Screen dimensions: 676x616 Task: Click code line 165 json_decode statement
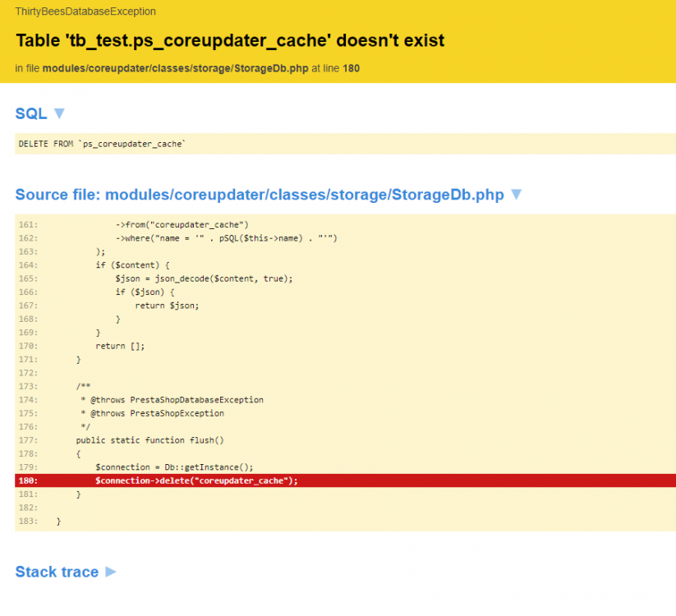point(204,278)
